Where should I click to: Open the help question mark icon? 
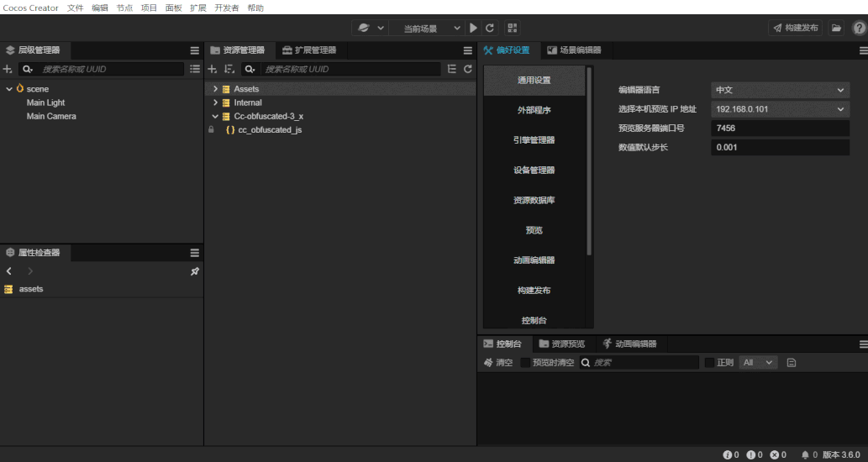(x=860, y=28)
